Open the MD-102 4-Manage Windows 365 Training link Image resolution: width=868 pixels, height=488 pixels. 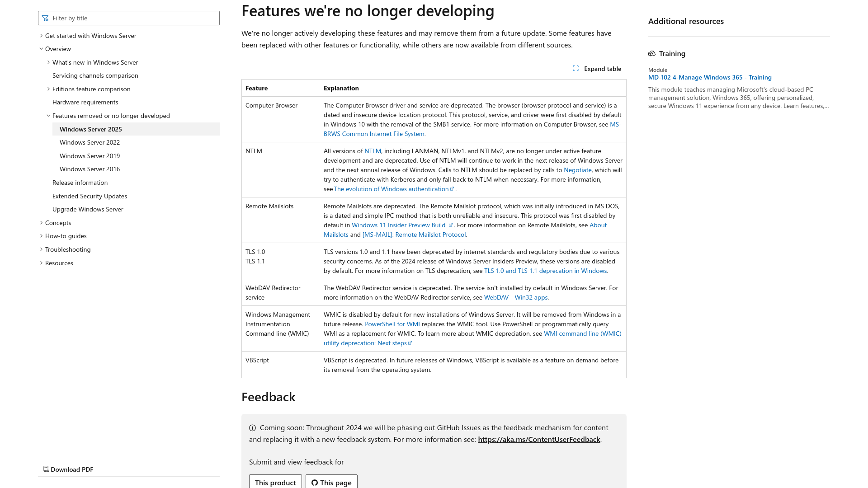709,77
